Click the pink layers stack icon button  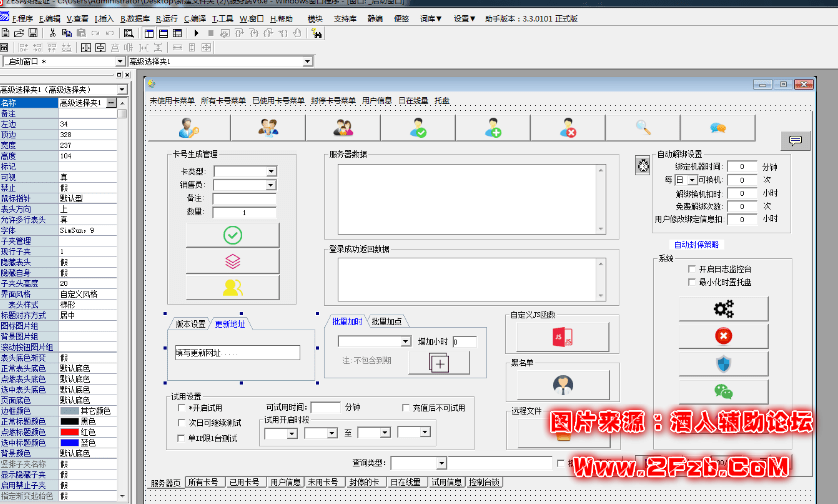click(x=232, y=261)
